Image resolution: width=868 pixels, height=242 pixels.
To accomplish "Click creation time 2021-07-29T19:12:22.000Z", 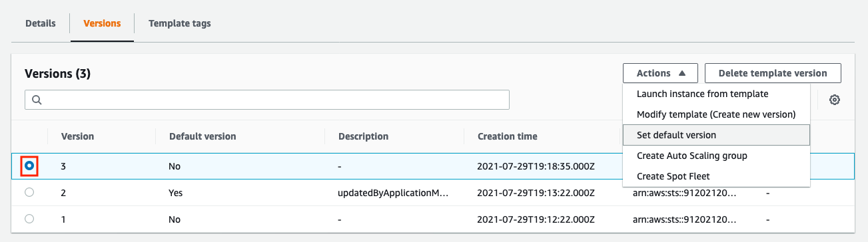I will tap(536, 219).
